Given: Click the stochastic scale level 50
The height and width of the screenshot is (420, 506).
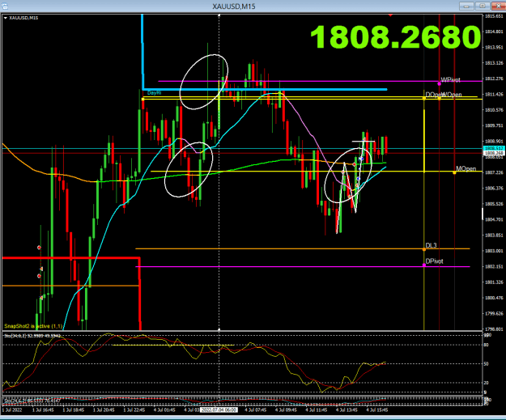Looking at the screenshot, I should [x=487, y=363].
